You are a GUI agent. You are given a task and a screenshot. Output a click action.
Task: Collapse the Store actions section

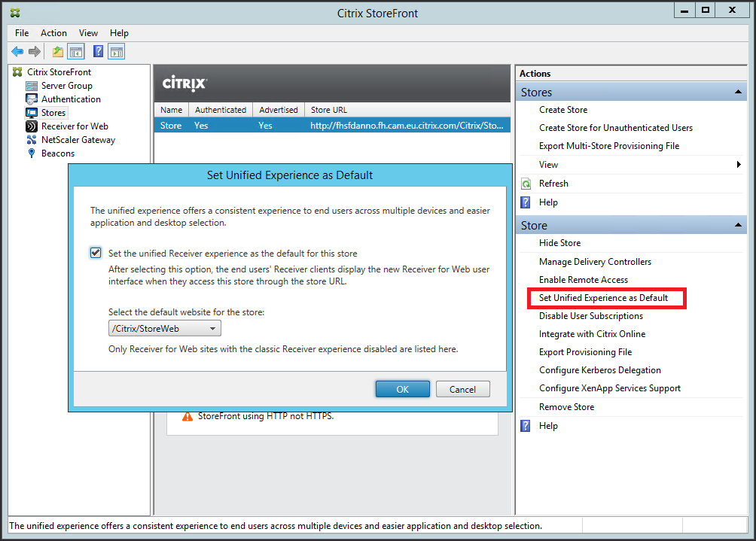739,226
